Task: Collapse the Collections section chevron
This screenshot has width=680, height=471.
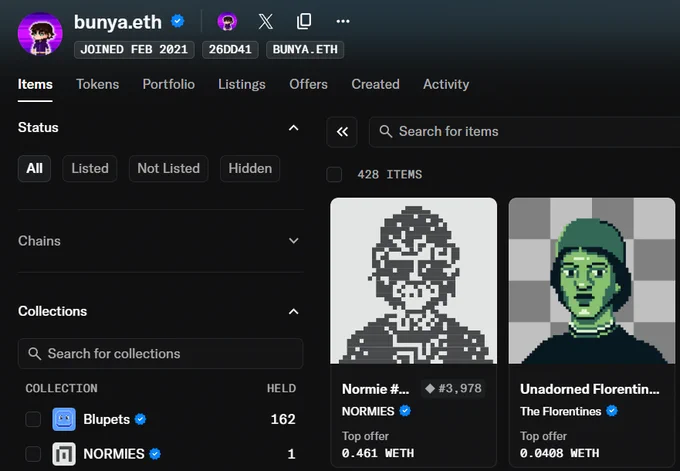Action: pyautogui.click(x=294, y=311)
